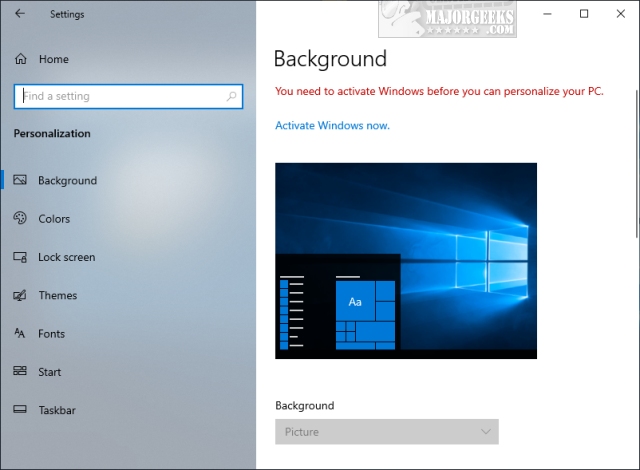The image size is (640, 470).
Task: Click the Fonts icon in sidebar
Action: point(20,333)
